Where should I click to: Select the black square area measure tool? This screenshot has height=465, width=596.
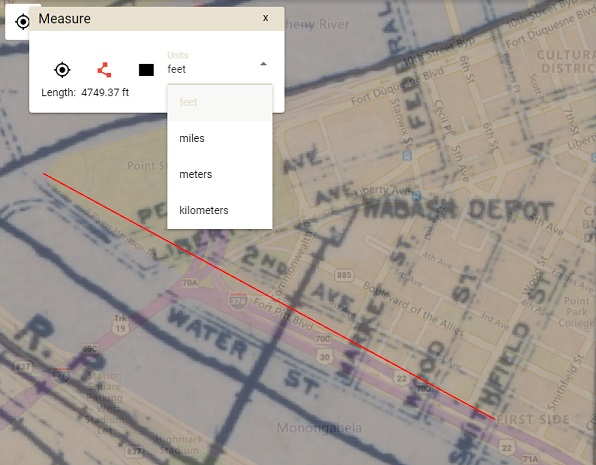coord(146,70)
